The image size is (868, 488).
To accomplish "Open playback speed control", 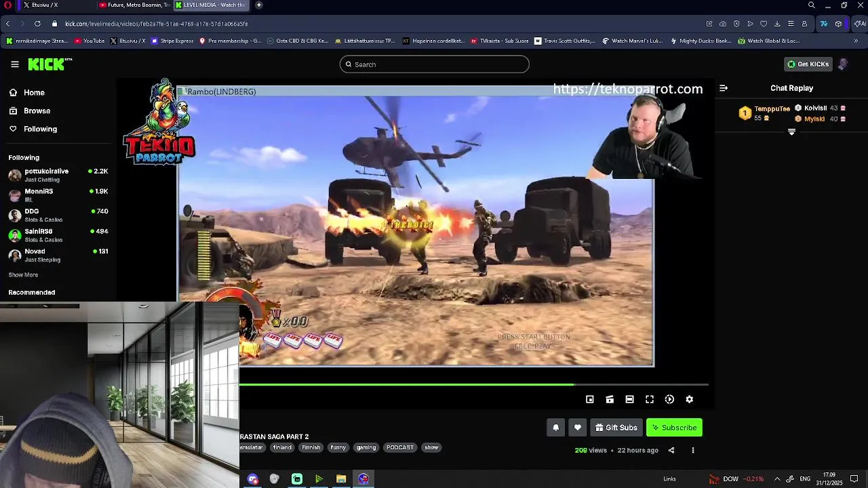I will [669, 400].
